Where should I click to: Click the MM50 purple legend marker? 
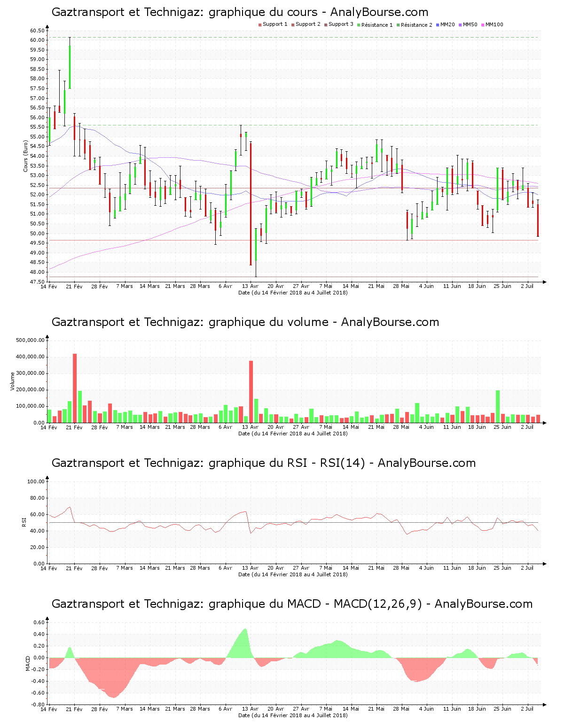pos(460,25)
